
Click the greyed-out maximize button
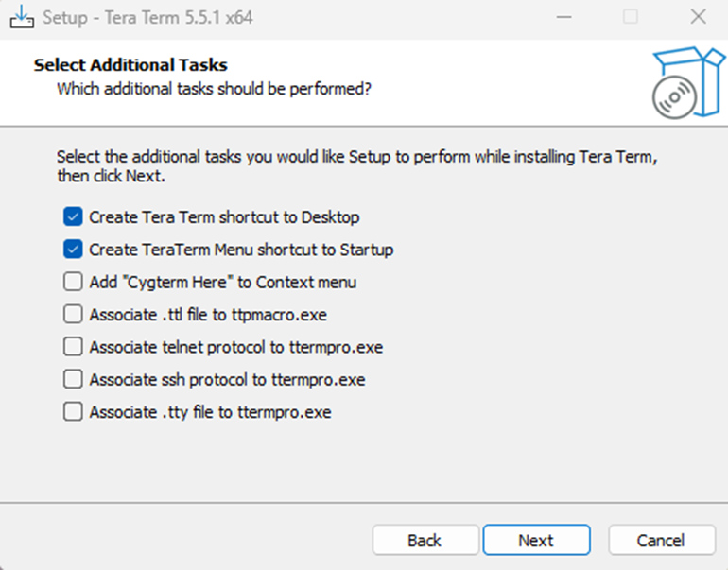click(x=631, y=17)
